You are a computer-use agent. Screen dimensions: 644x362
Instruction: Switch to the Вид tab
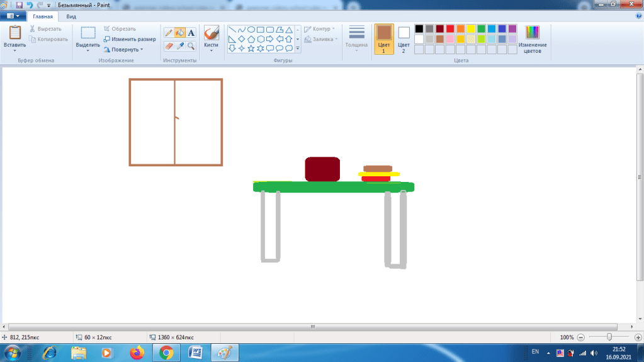[71, 16]
